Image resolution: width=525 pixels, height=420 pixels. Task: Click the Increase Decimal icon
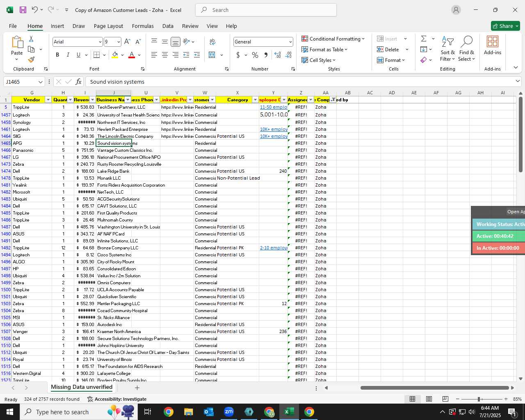coord(278,55)
